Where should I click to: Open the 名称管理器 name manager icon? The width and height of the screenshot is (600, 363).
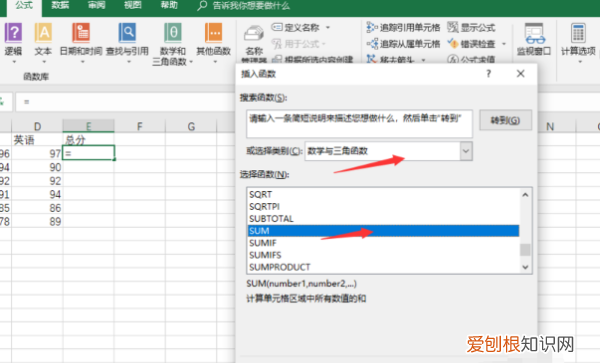click(254, 34)
